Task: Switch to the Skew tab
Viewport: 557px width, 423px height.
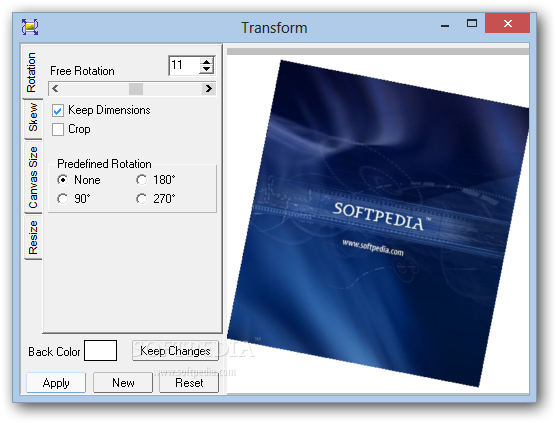Action: click(33, 118)
